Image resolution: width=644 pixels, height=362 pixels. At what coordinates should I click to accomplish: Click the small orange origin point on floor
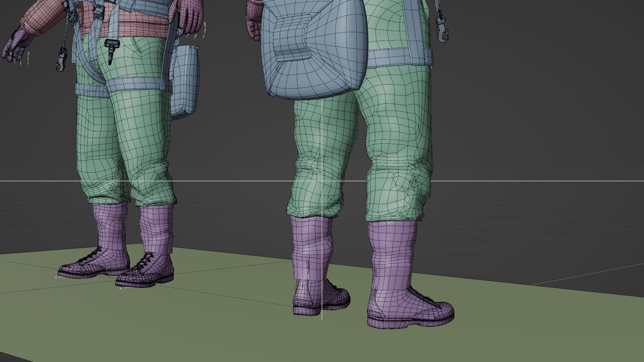(x=361, y=317)
